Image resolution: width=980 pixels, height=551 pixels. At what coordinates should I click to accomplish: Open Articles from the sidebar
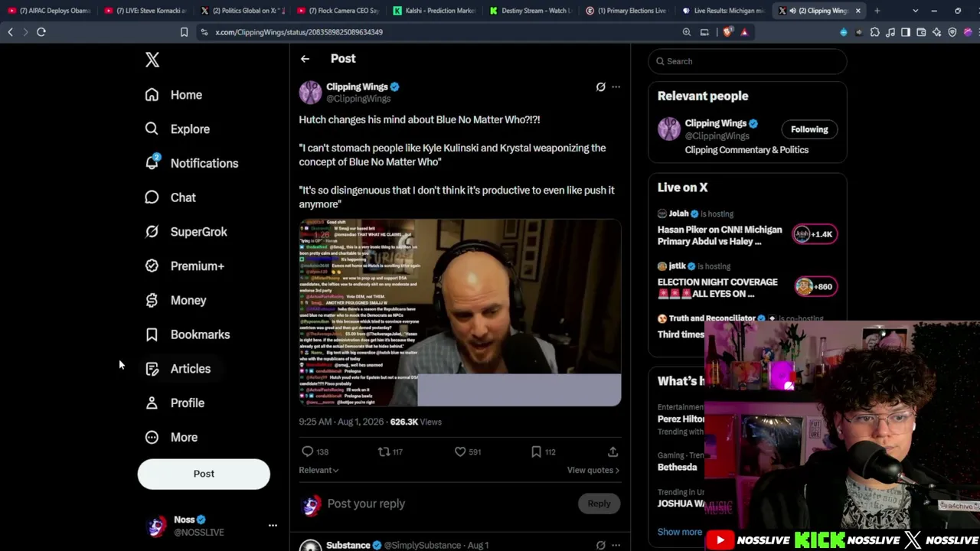click(x=178, y=369)
